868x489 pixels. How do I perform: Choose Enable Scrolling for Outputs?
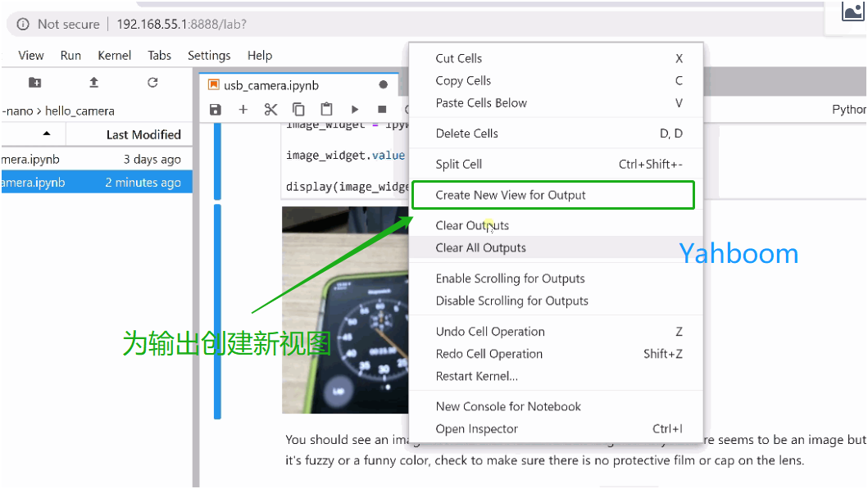pos(557,278)
